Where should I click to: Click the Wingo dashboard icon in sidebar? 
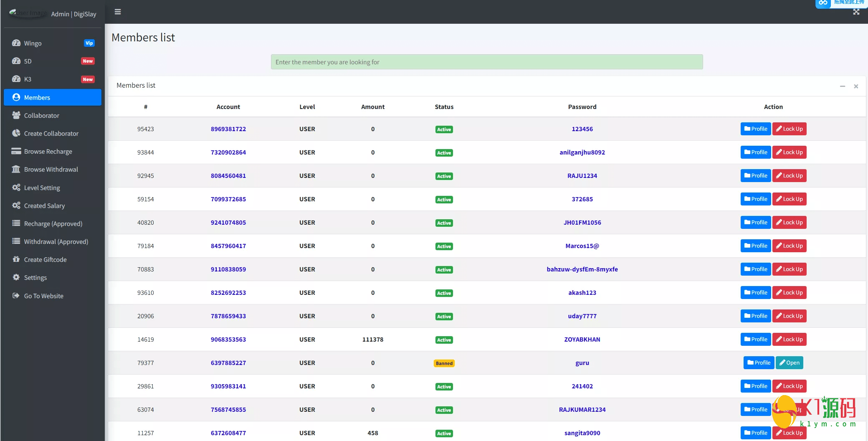pyautogui.click(x=16, y=43)
